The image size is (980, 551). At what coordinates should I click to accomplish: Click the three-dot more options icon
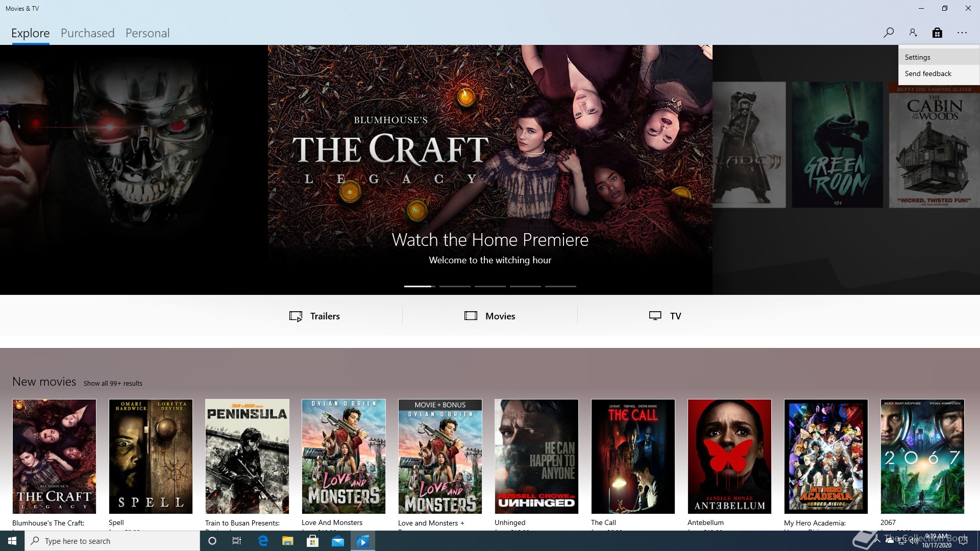[x=962, y=33]
